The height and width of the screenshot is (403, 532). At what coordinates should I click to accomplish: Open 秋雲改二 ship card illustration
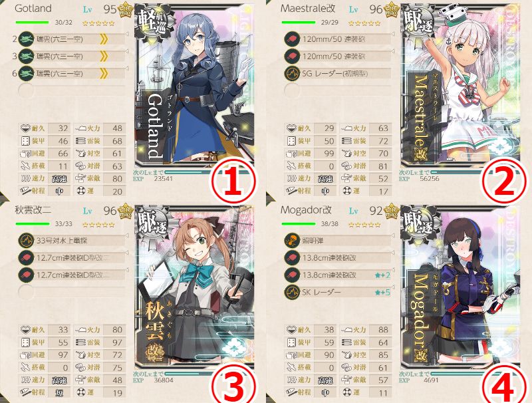[x=194, y=287]
